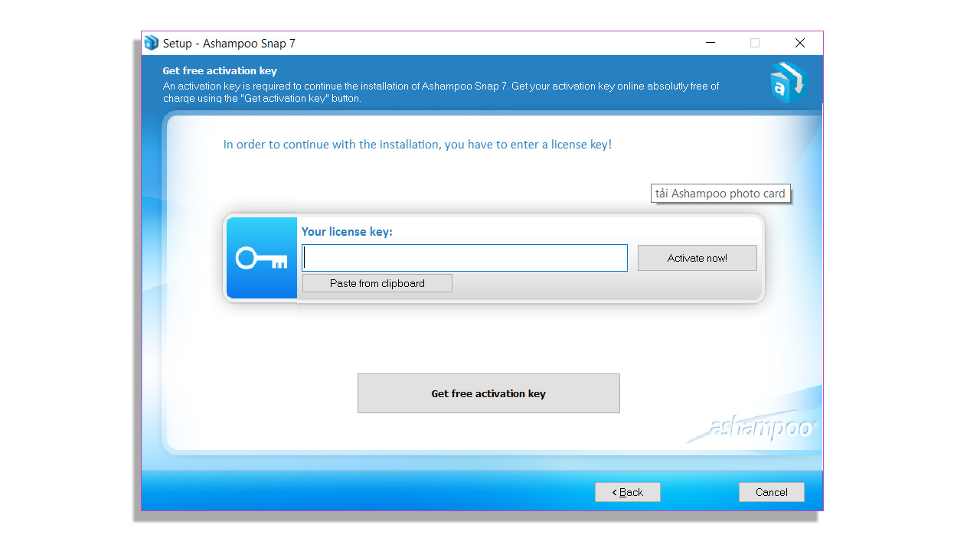Click the 'In order to continue' instruction text
Screen dimensions: 980x551
point(417,145)
